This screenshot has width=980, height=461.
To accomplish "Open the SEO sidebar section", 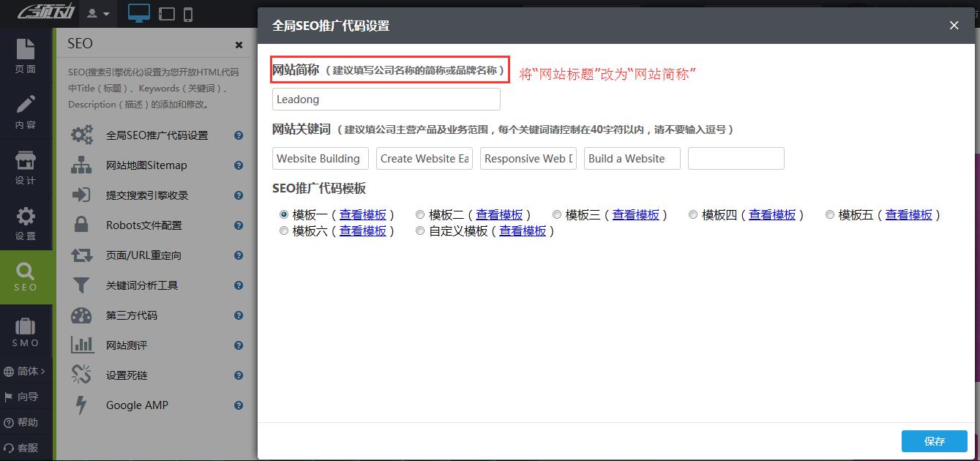I will [26, 277].
